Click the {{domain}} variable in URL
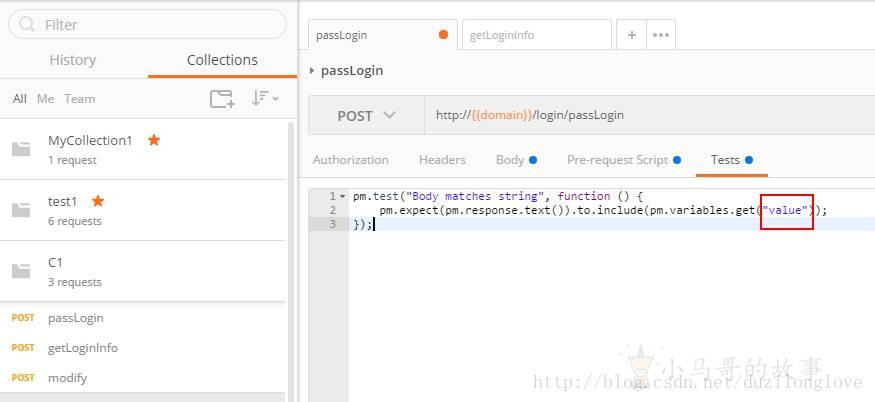Image resolution: width=875 pixels, height=402 pixels. 502,115
